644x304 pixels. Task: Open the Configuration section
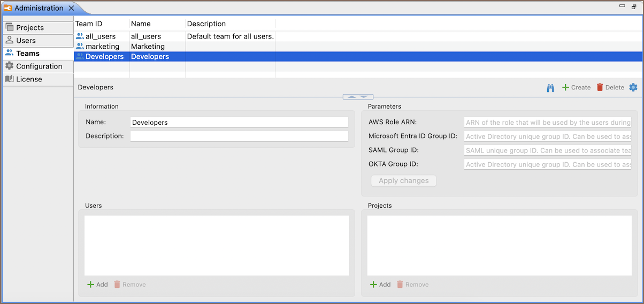pyautogui.click(x=39, y=66)
